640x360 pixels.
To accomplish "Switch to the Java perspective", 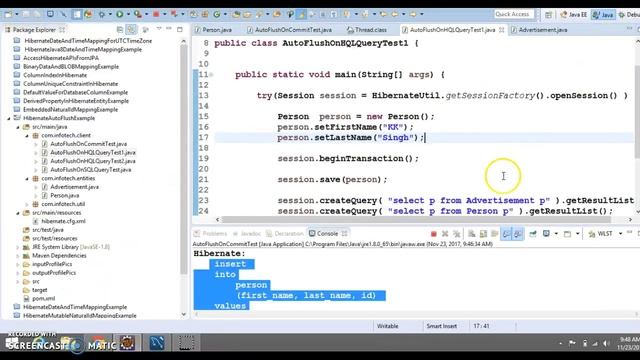I will click(603, 15).
